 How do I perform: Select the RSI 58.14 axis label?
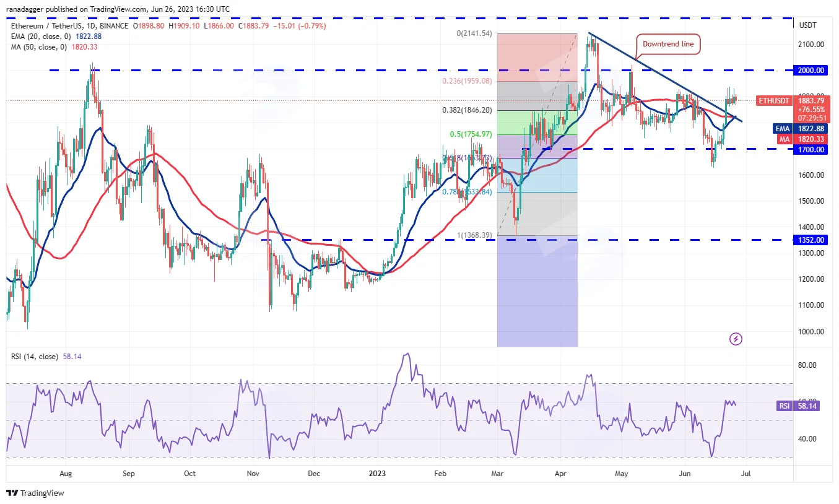[x=798, y=406]
